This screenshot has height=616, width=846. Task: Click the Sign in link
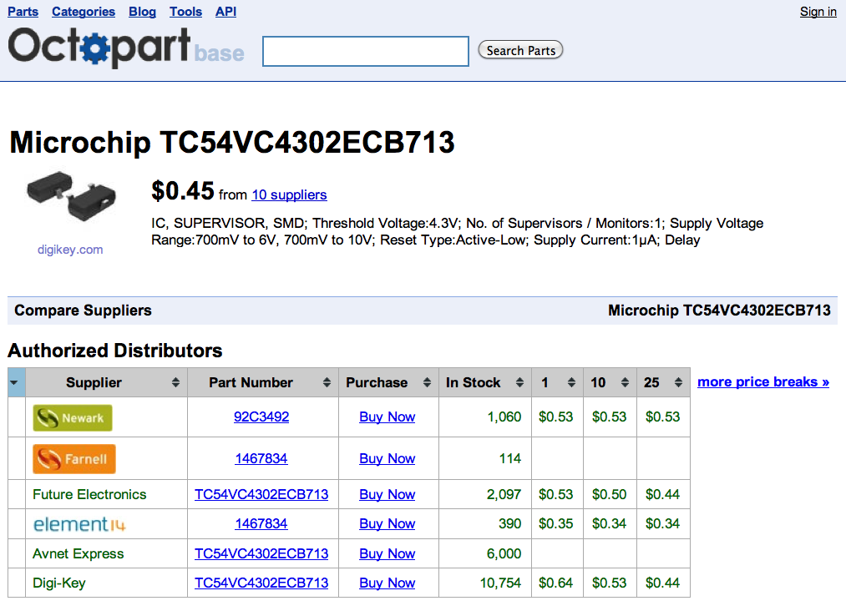pos(818,12)
